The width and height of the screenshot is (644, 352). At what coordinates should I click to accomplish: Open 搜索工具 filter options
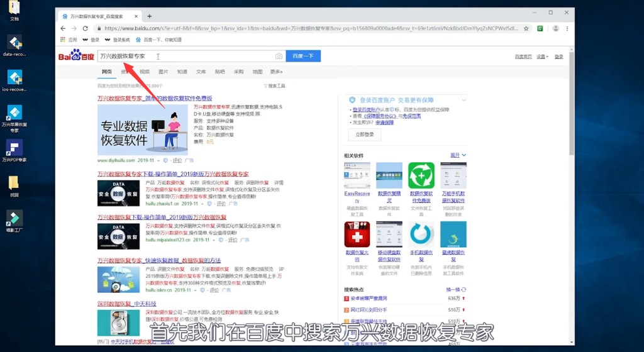click(275, 85)
